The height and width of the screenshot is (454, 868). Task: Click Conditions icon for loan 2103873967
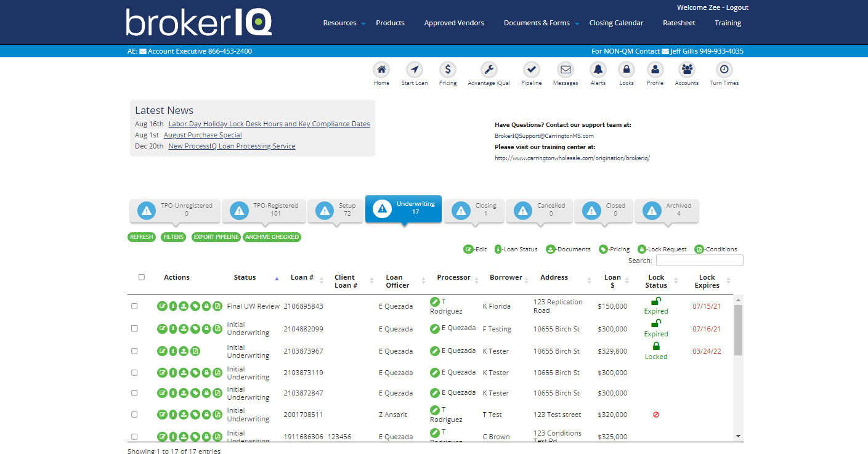tap(195, 351)
